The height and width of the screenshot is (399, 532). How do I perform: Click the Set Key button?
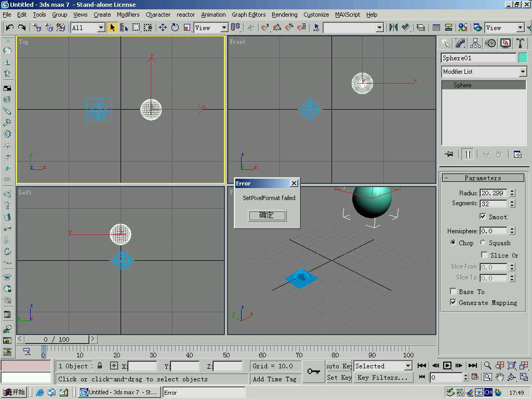click(339, 377)
